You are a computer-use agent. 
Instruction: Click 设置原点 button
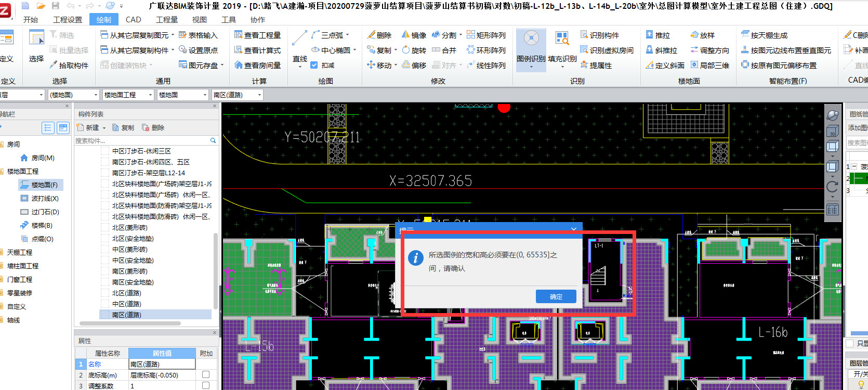click(198, 50)
